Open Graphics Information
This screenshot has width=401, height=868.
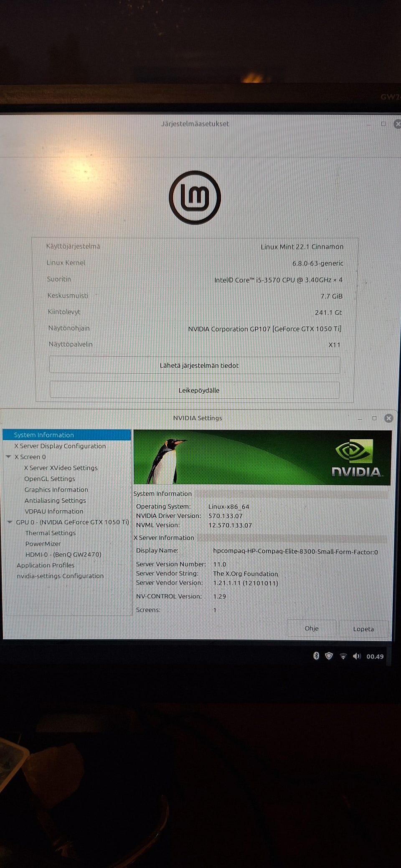point(56,489)
